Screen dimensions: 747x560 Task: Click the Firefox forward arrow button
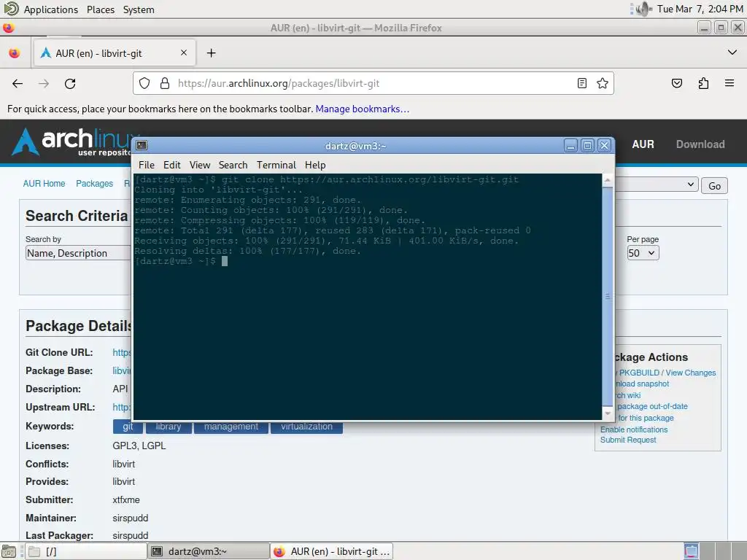(44, 84)
